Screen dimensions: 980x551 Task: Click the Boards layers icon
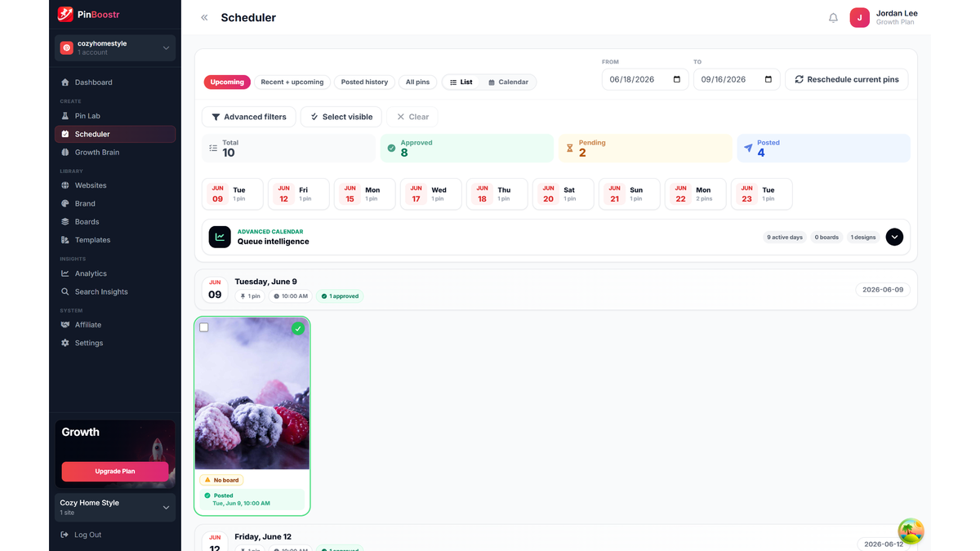pyautogui.click(x=65, y=221)
